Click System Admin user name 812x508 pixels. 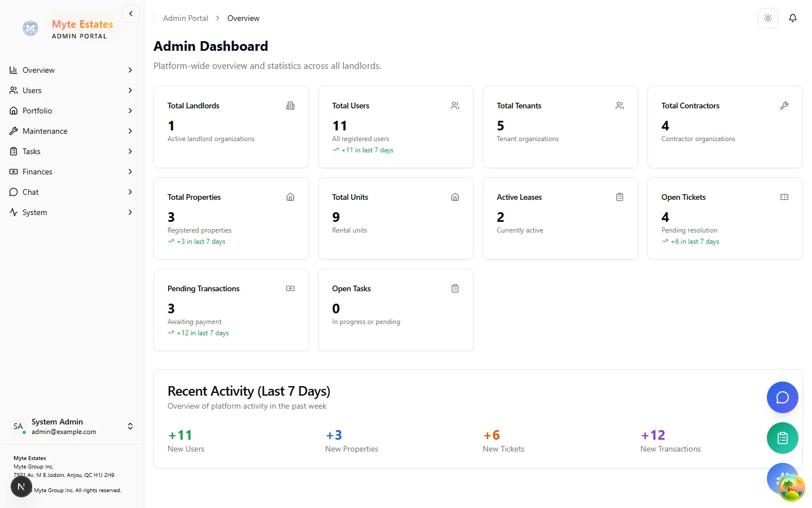click(x=57, y=422)
